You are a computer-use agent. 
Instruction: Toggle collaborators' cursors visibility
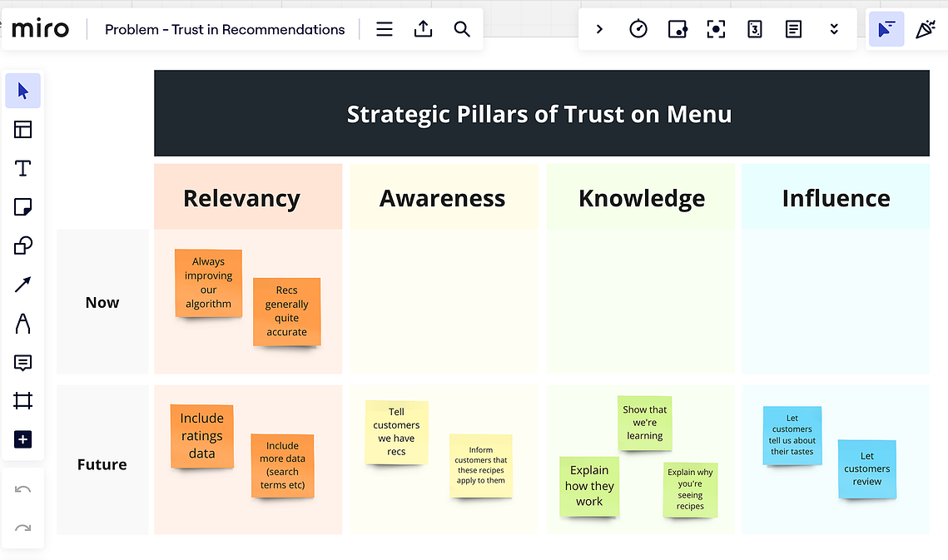click(x=886, y=29)
